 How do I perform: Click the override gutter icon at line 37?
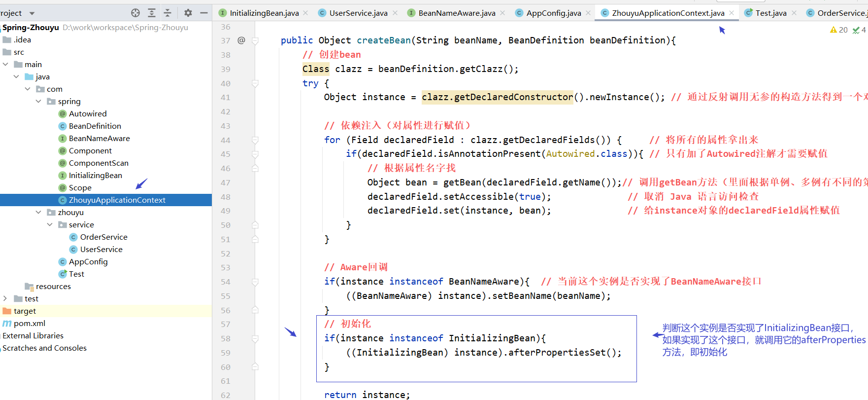(241, 40)
